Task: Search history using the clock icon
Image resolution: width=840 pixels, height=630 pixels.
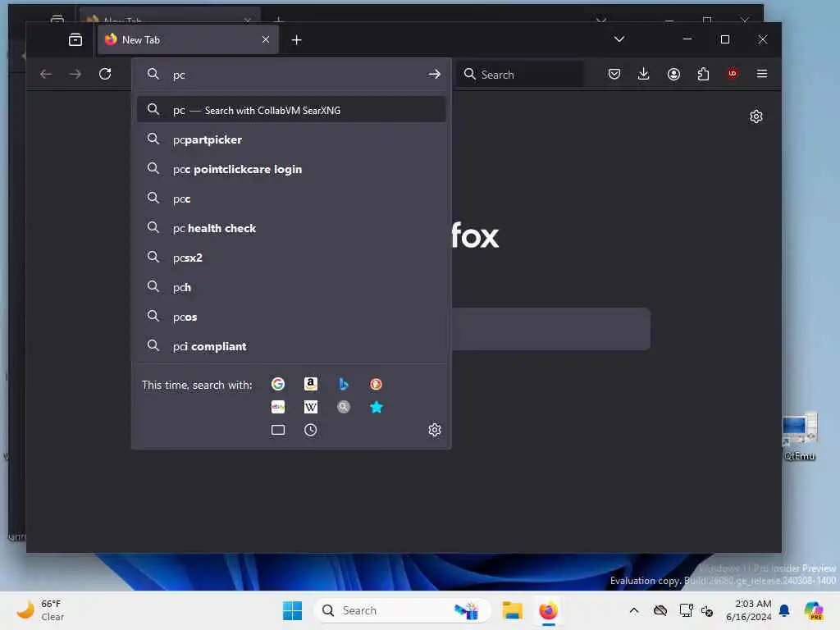Action: click(x=311, y=430)
